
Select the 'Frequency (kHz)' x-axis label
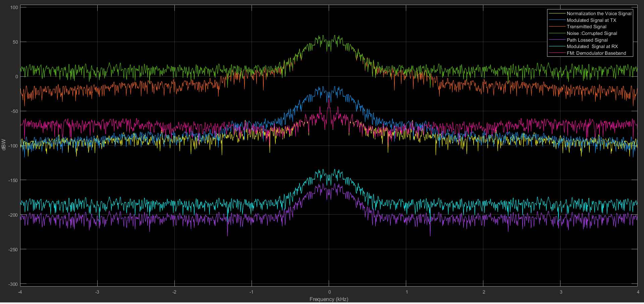pyautogui.click(x=329, y=299)
